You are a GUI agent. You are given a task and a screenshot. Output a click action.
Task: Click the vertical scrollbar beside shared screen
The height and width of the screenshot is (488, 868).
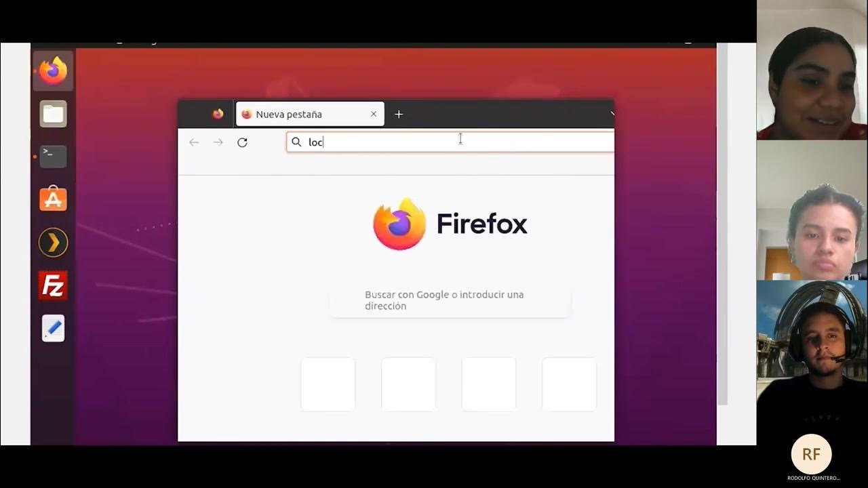pos(722,224)
